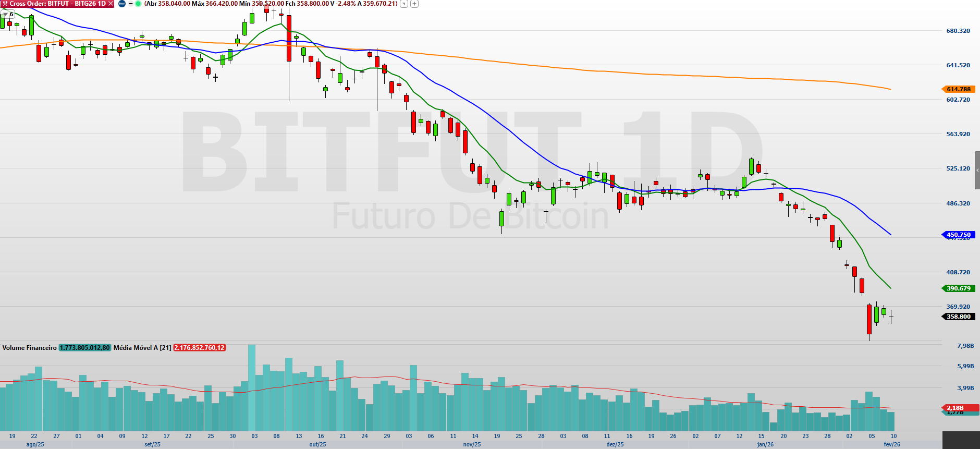The image size is (980, 449).
Task: Expand the indicator count dropdown showing 6
Action: pyautogui.click(x=8, y=14)
